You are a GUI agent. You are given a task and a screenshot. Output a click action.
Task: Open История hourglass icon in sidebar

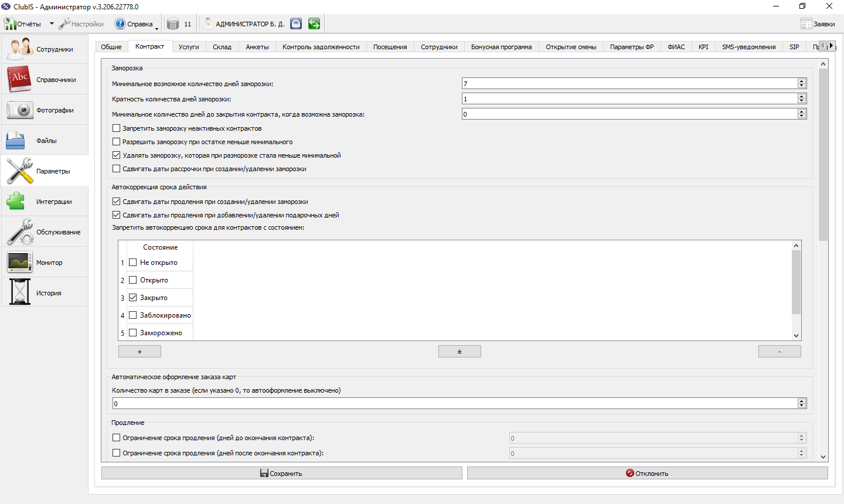(x=19, y=292)
